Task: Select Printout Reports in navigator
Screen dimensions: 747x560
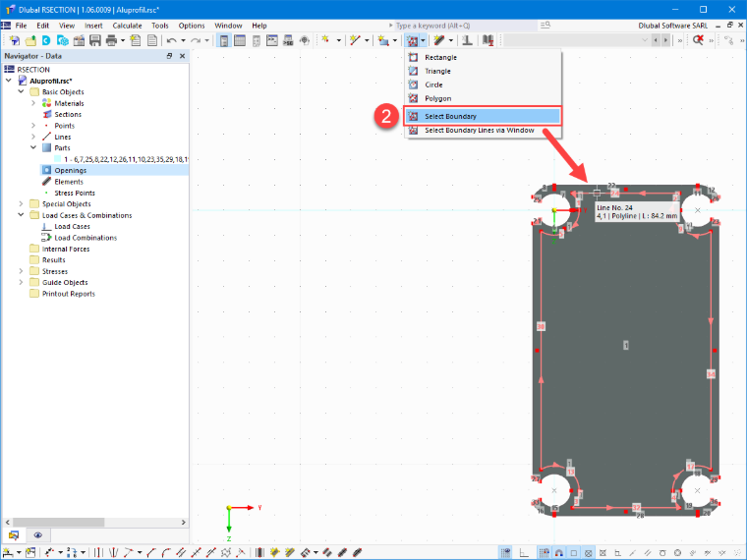Action: (x=68, y=294)
